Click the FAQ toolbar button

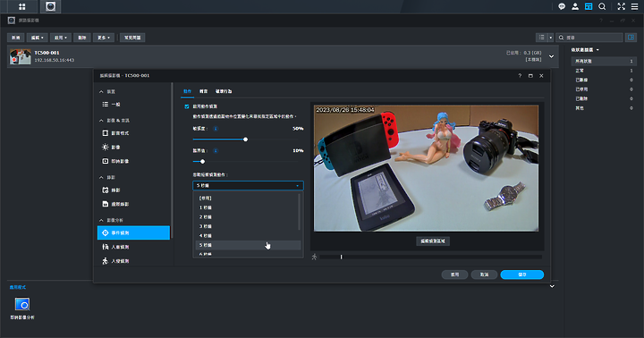tap(132, 38)
